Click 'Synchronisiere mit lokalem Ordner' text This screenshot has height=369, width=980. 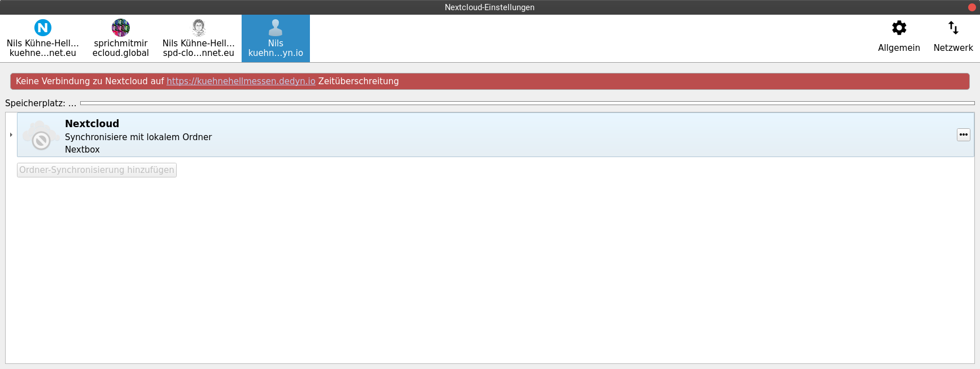coord(138,137)
